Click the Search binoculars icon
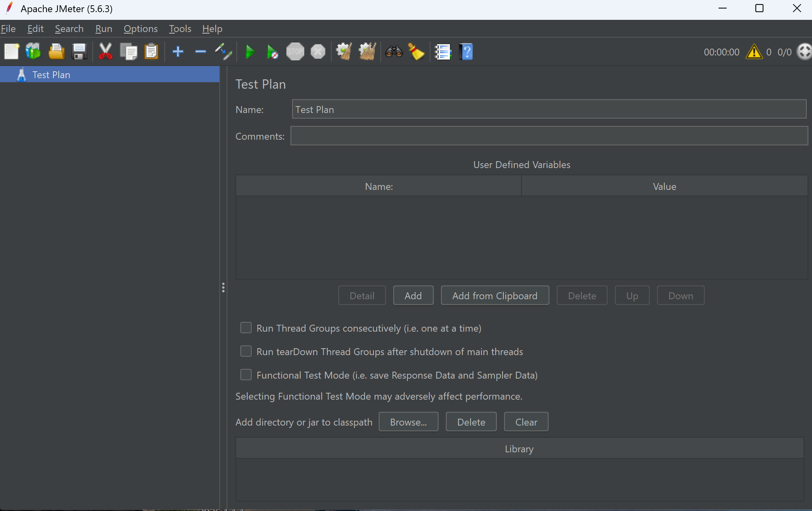Screen dimensions: 812x511 point(394,52)
